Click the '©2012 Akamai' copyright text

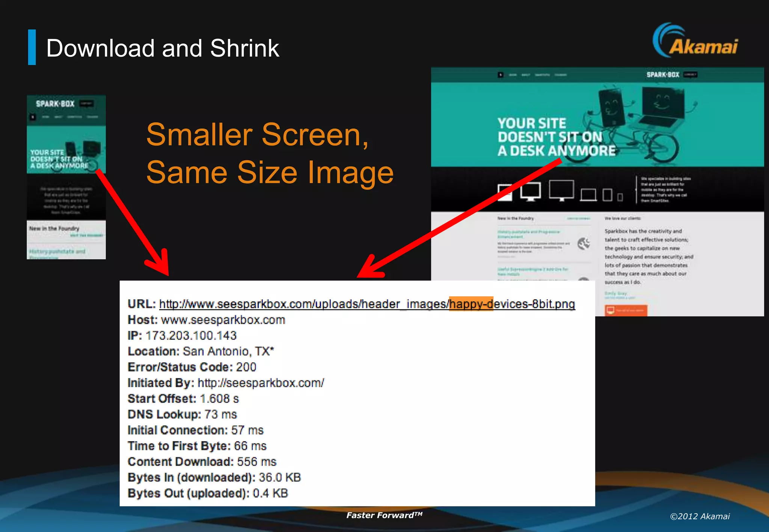(x=700, y=516)
